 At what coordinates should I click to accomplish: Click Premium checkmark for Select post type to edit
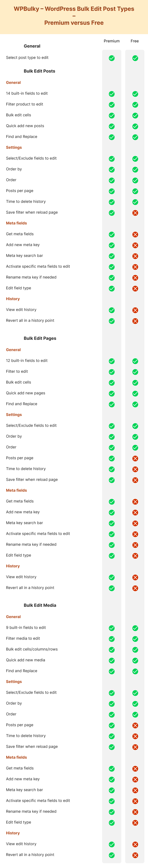tap(111, 58)
